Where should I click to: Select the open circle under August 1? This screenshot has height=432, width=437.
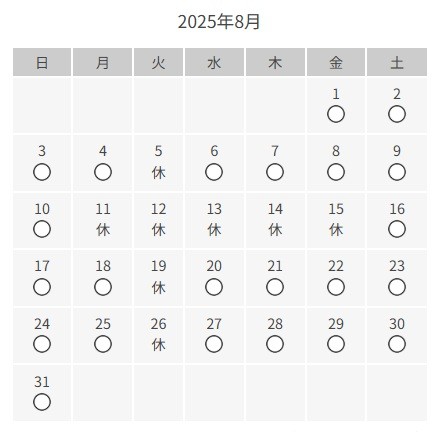coord(336,114)
